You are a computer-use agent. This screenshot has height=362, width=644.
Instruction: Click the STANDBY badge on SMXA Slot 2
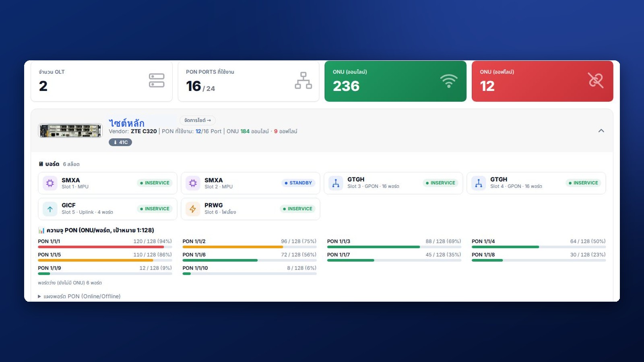coord(298,183)
